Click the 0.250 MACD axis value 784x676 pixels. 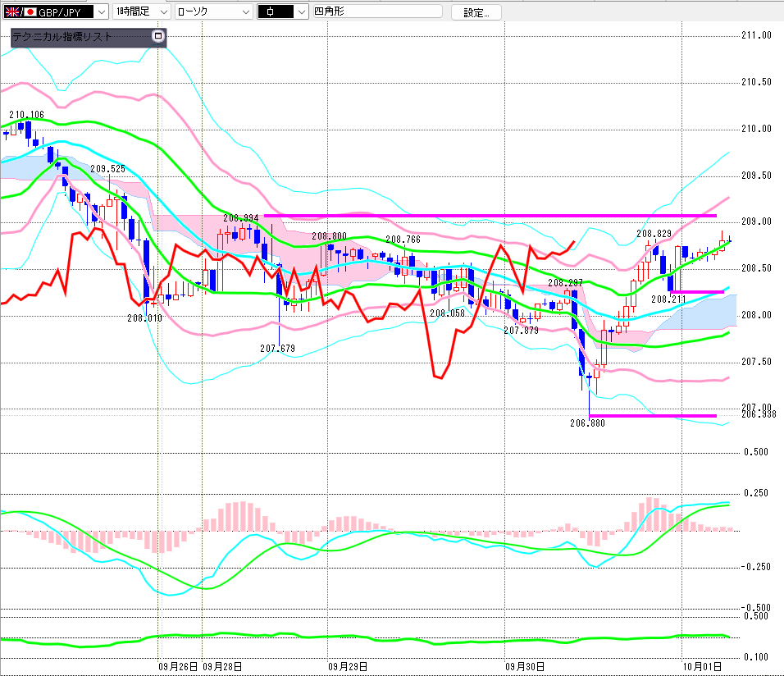[755, 493]
